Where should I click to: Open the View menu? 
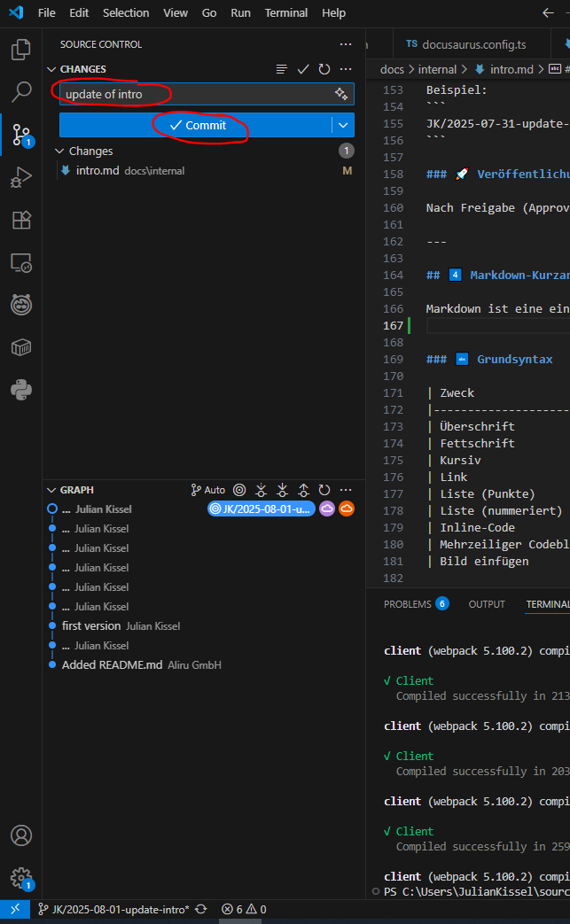(x=176, y=12)
